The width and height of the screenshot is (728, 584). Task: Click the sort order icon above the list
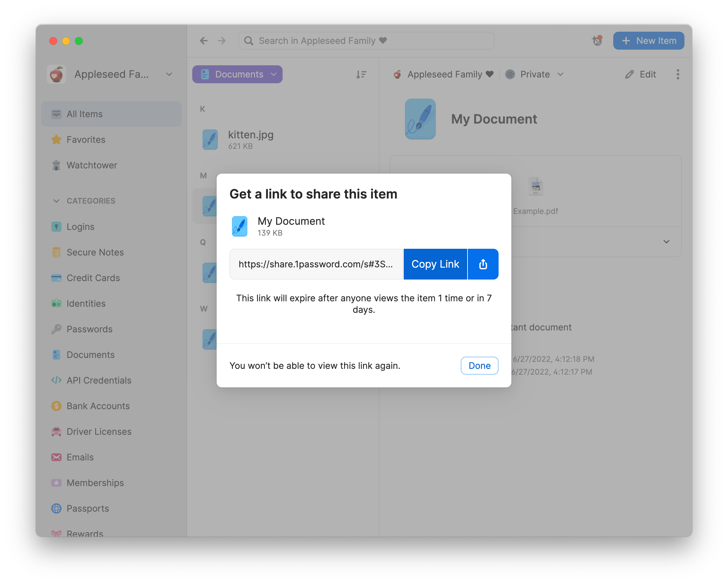361,74
